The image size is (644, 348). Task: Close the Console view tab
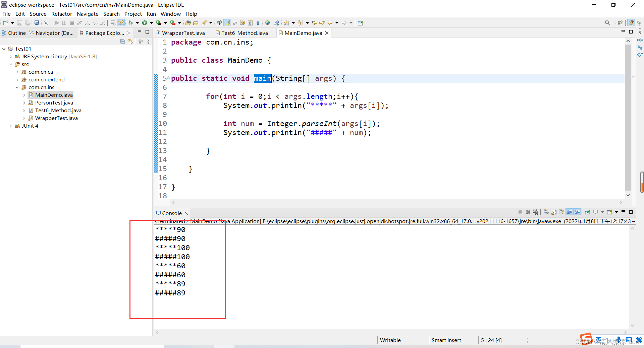point(186,213)
